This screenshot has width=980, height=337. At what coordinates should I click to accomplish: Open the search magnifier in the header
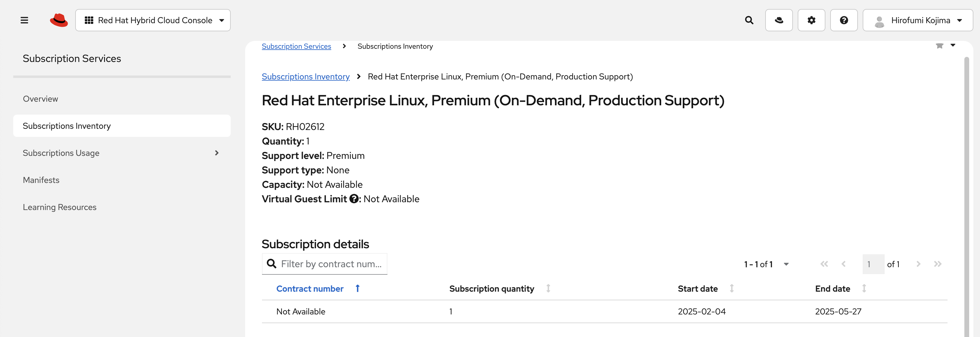tap(749, 20)
